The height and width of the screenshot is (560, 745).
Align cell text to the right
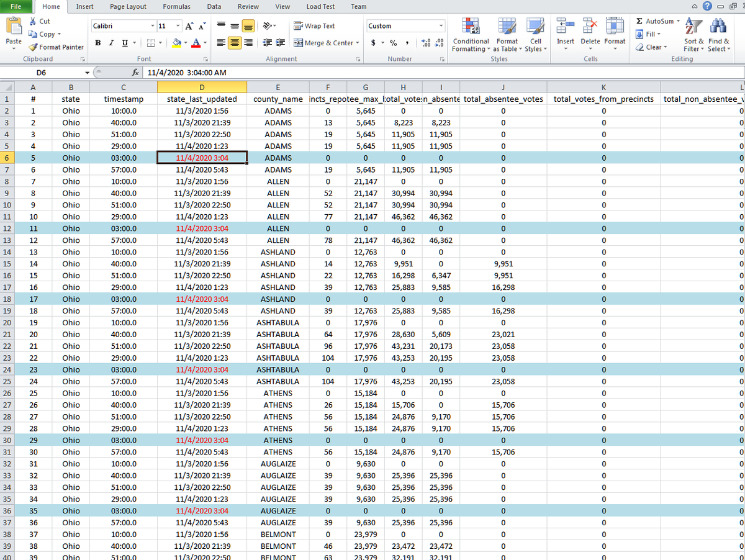pos(248,43)
